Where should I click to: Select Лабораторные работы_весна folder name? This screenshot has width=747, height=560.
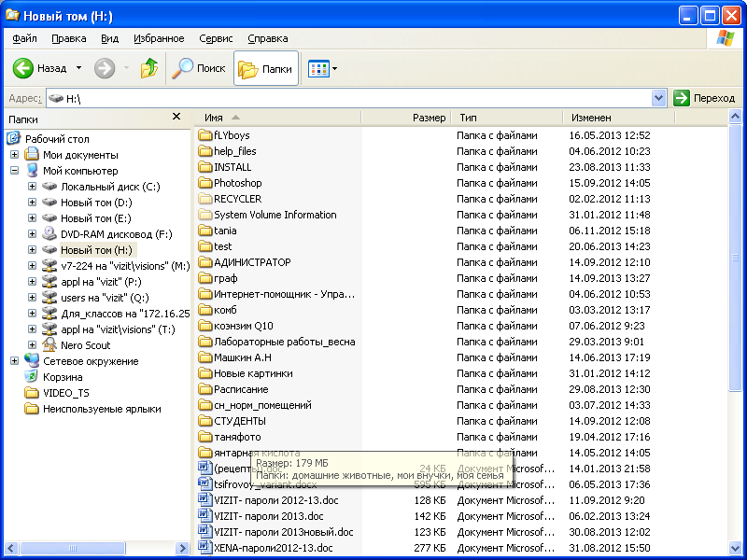click(285, 342)
